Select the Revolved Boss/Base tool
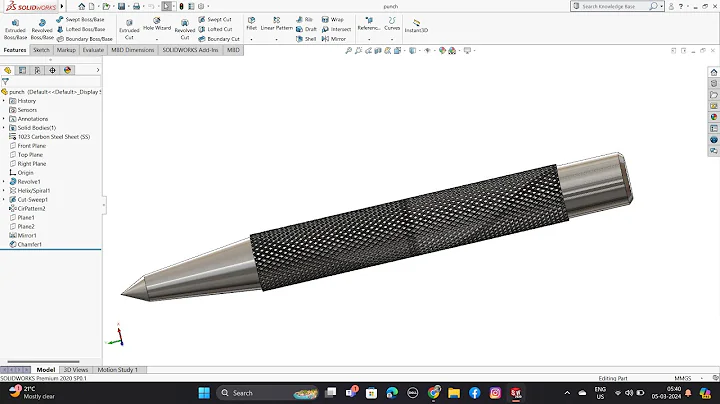The width and height of the screenshot is (720, 404). click(x=42, y=29)
